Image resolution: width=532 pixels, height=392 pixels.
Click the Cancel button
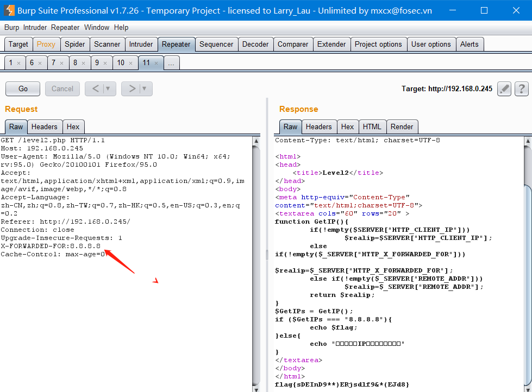62,89
